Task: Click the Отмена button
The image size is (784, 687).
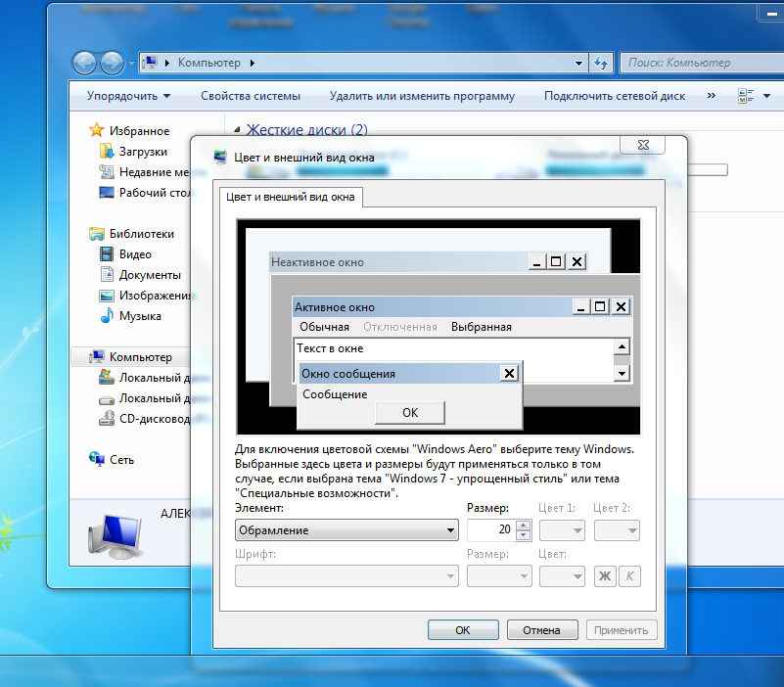Action: coord(542,630)
